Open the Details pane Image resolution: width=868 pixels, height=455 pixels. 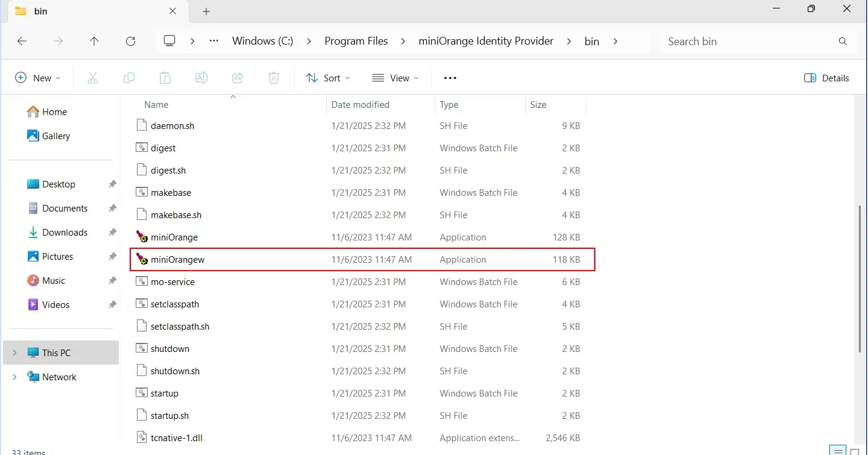(x=826, y=78)
